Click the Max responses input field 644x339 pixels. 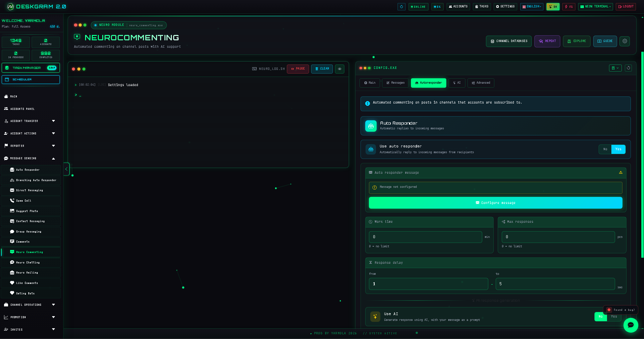coord(558,237)
